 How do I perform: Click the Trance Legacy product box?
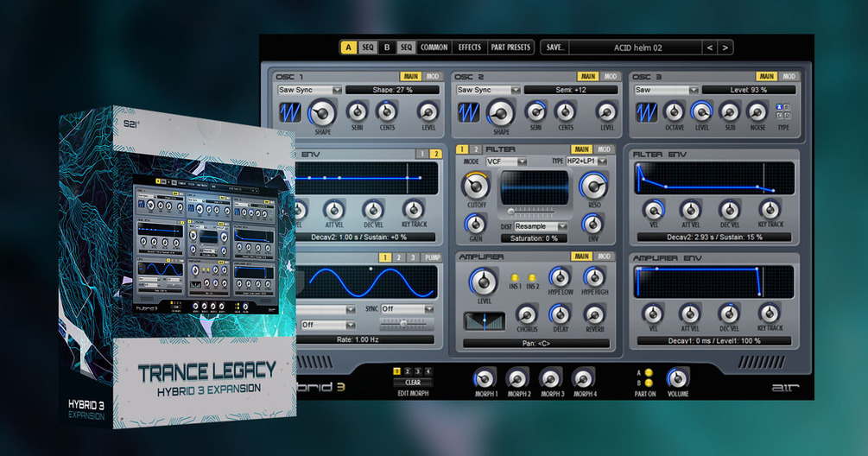[x=177, y=268]
